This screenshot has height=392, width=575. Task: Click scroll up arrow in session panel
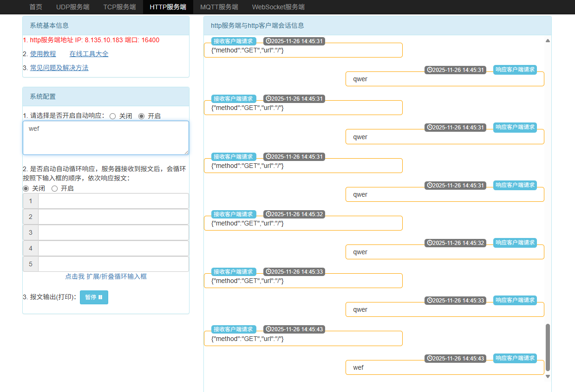pyautogui.click(x=548, y=41)
